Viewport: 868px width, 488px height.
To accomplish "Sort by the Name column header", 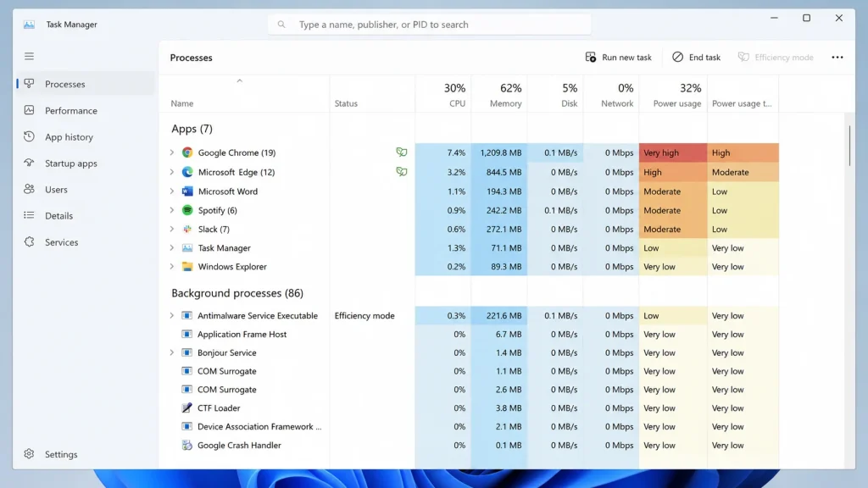I will (244, 94).
